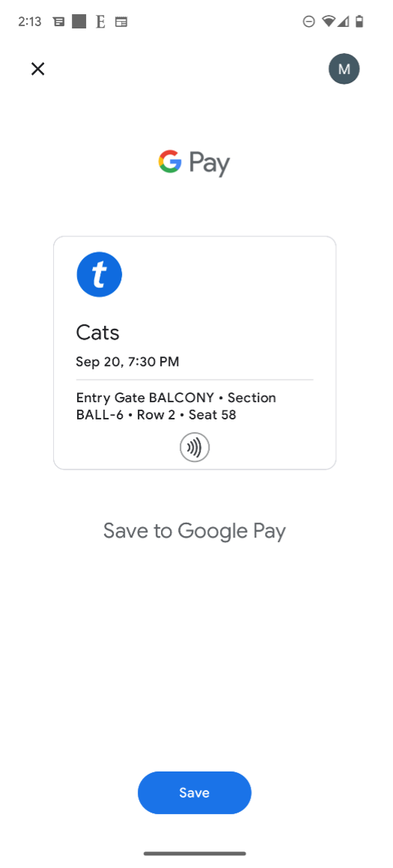This screenshot has height=868, width=393.
Task: Tap the NFC contactless icon on the ticket
Action: (x=195, y=447)
